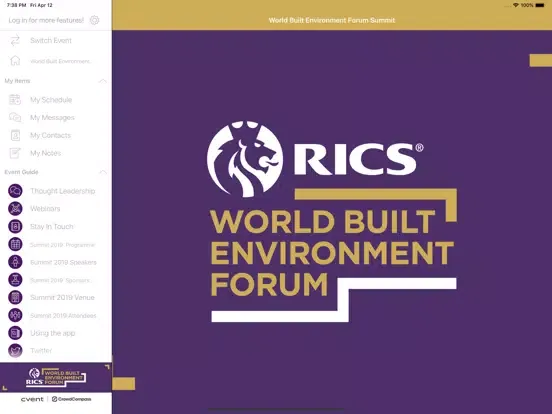Tap the Event Guide section header
This screenshot has height=414, width=552.
[x=21, y=172]
